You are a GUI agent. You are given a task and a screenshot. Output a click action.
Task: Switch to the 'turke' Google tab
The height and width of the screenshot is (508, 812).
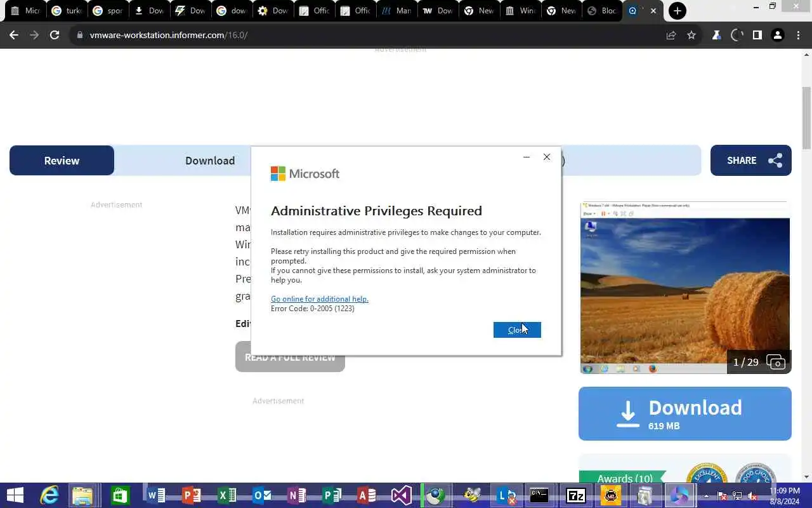click(66, 11)
